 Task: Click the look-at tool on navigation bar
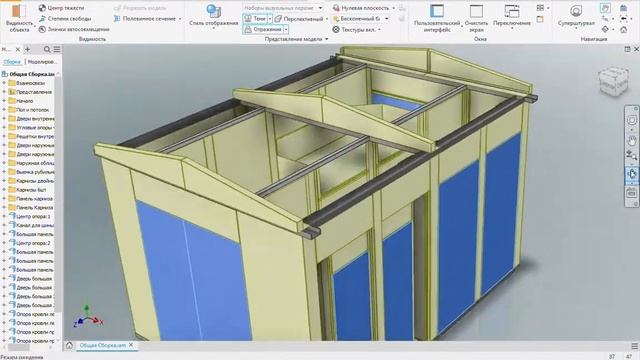pyautogui.click(x=631, y=193)
